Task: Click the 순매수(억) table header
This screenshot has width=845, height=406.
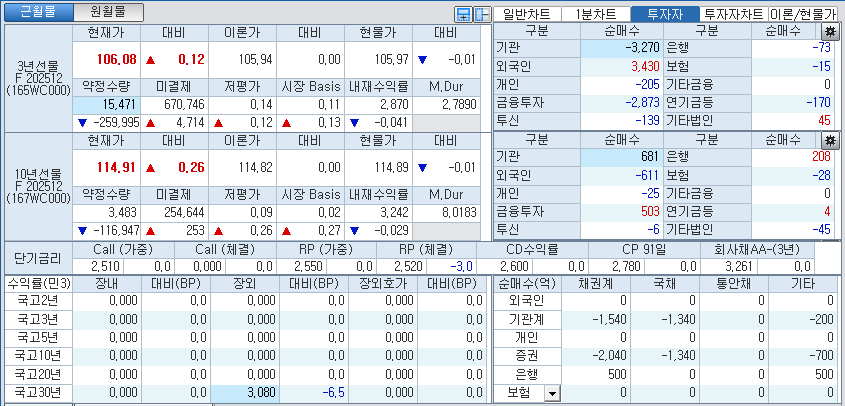Action: pos(528,284)
